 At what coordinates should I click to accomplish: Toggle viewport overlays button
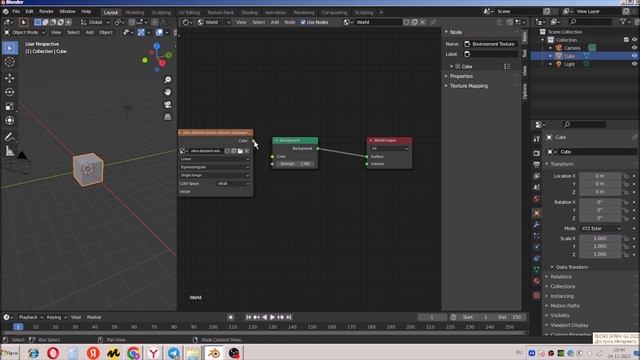[x=159, y=32]
